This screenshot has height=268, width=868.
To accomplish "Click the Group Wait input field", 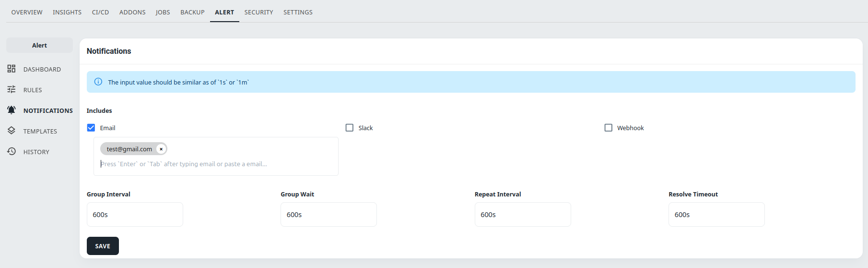I will (x=328, y=214).
